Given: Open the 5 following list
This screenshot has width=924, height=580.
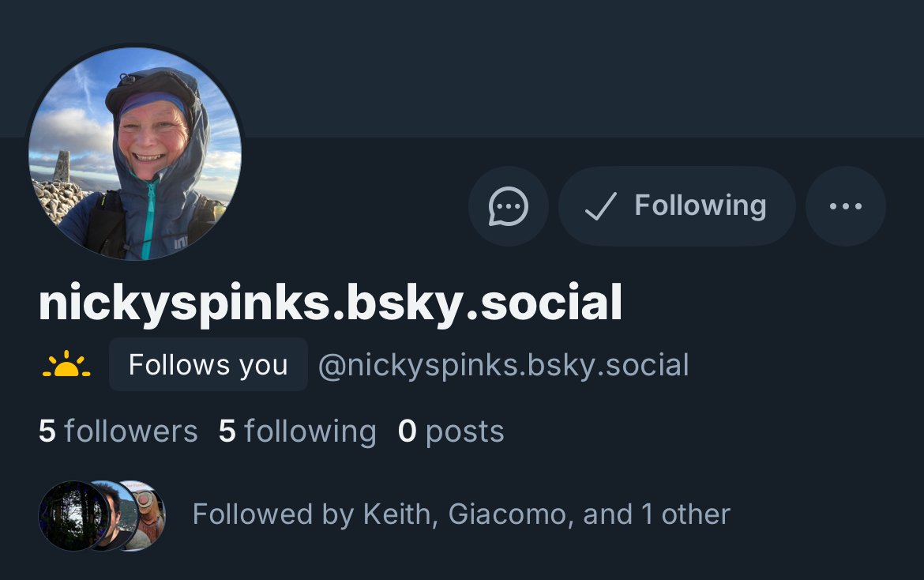Looking at the screenshot, I should click(x=298, y=431).
